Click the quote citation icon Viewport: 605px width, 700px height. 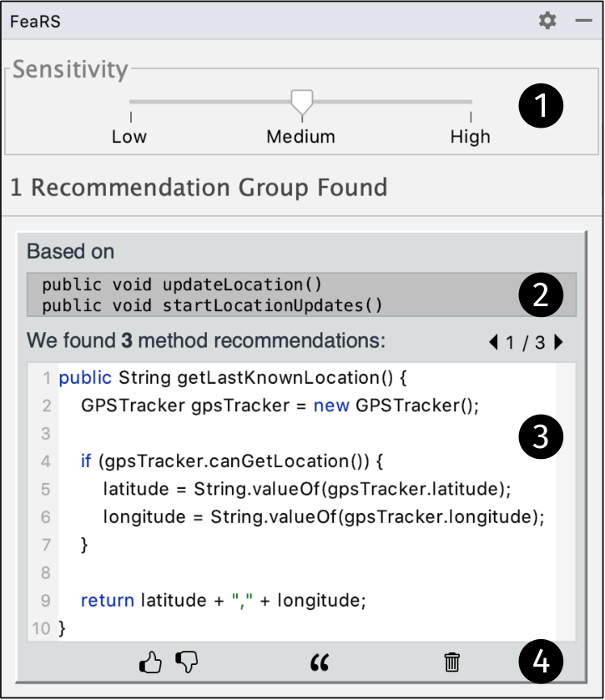(320, 662)
